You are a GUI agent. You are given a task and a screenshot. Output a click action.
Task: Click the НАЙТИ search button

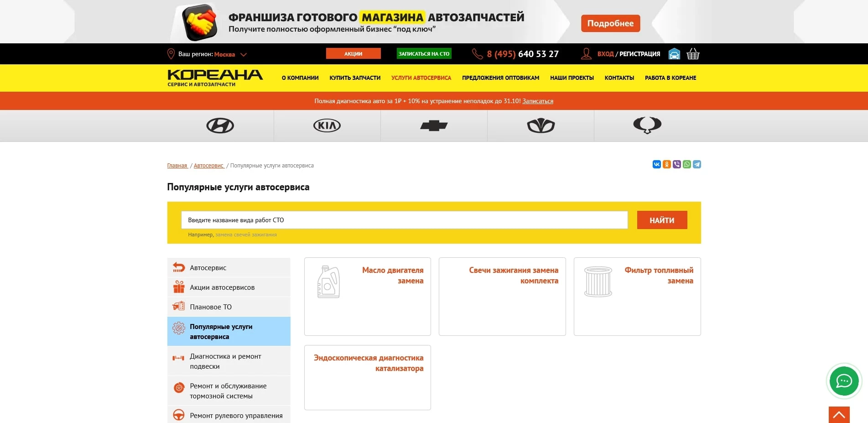coord(662,220)
